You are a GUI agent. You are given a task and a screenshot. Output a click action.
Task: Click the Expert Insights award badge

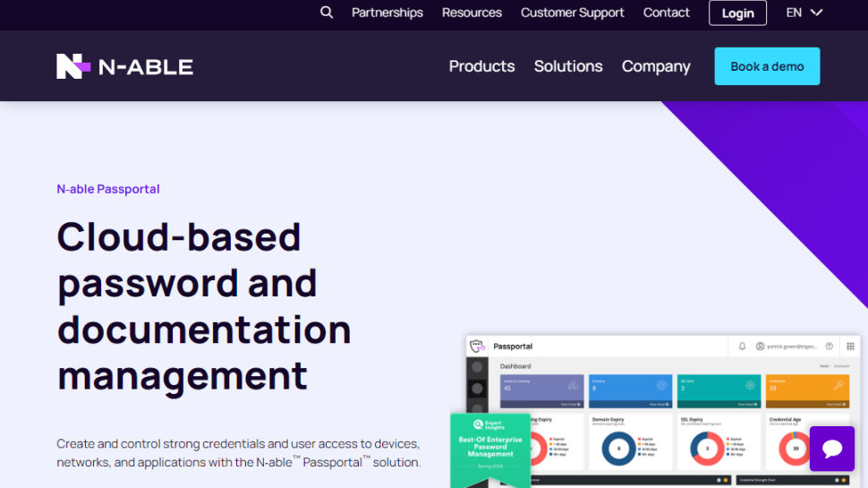(x=490, y=449)
